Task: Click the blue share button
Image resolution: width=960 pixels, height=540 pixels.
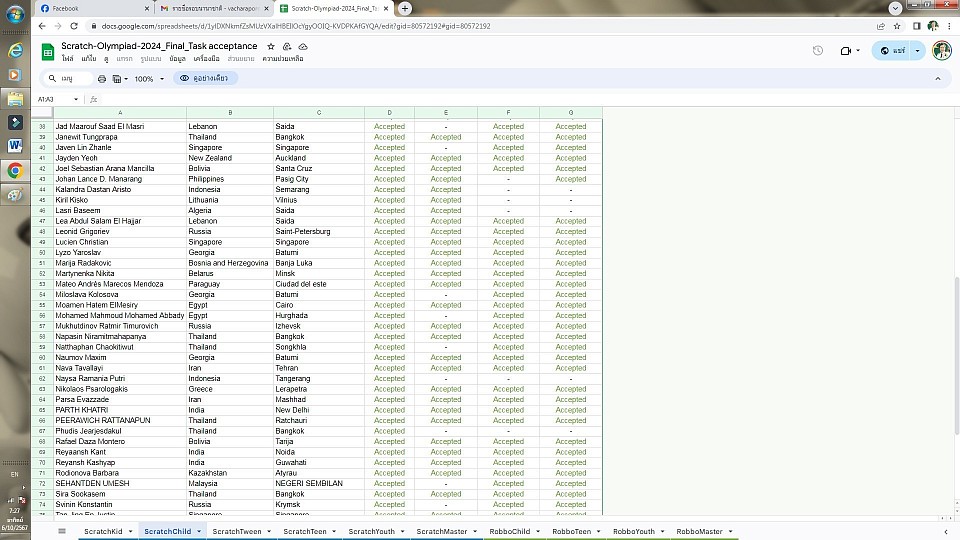Action: 892,51
